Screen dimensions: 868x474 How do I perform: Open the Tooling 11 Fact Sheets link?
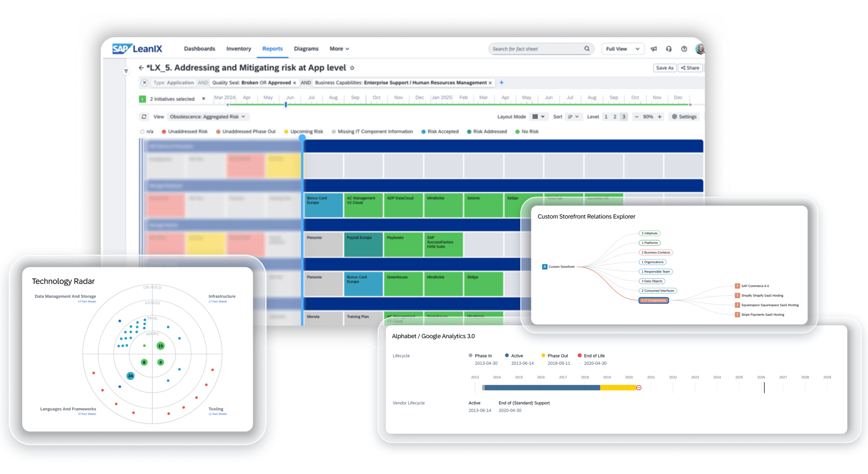click(x=218, y=414)
